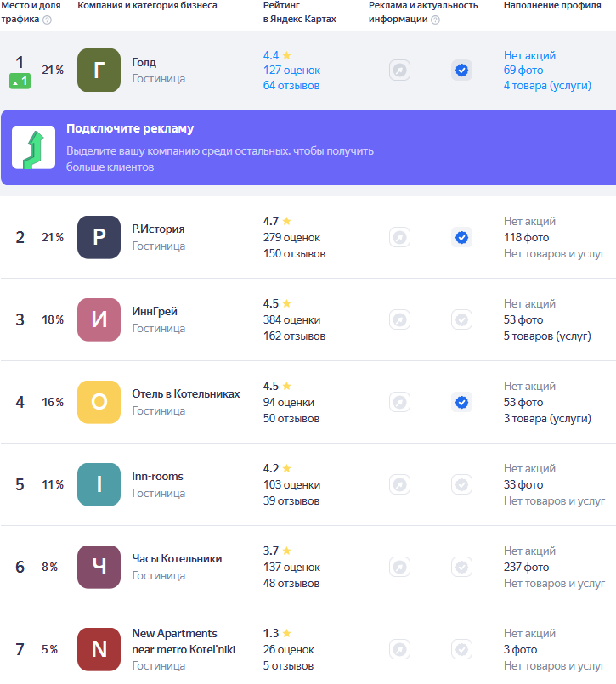The width and height of the screenshot is (616, 684).
Task: Click the Голд hotel avatar icon
Action: tap(99, 71)
